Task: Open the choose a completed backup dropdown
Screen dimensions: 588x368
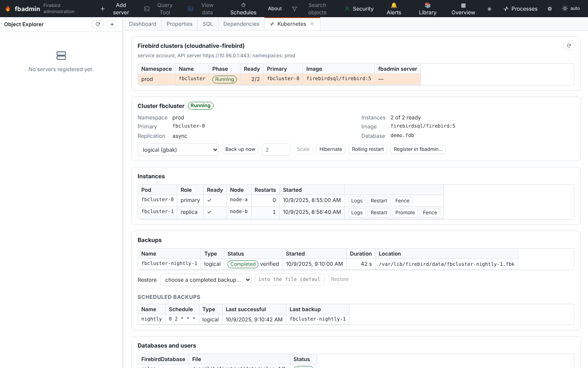Action: click(206, 280)
